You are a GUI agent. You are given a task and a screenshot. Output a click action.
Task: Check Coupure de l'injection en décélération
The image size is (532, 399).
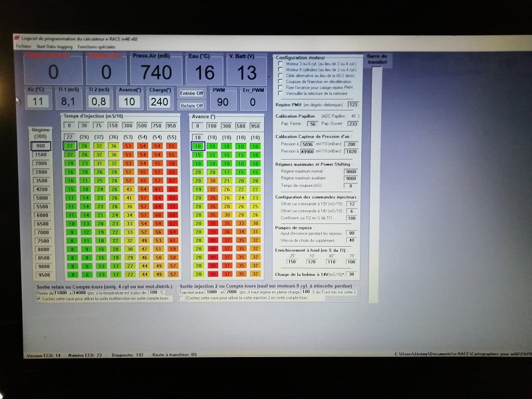pos(280,81)
